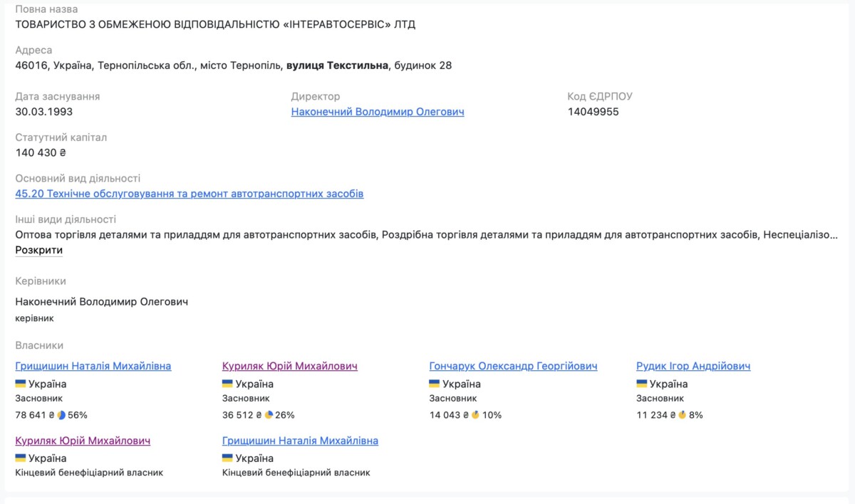Click Ukraine flag under founder Грищишин Наталія
The width and height of the screenshot is (855, 504).
[x=20, y=384]
